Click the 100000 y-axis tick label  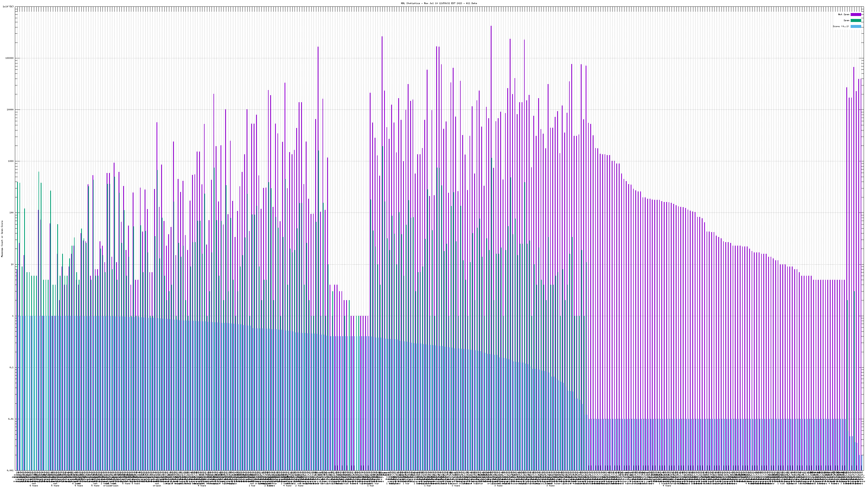pyautogui.click(x=10, y=58)
